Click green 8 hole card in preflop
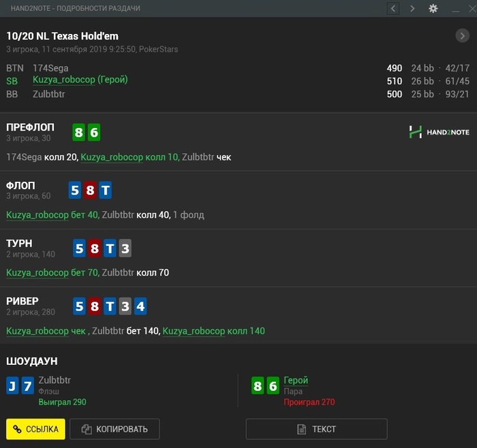Image resolution: width=477 pixels, height=448 pixels. coord(79,132)
